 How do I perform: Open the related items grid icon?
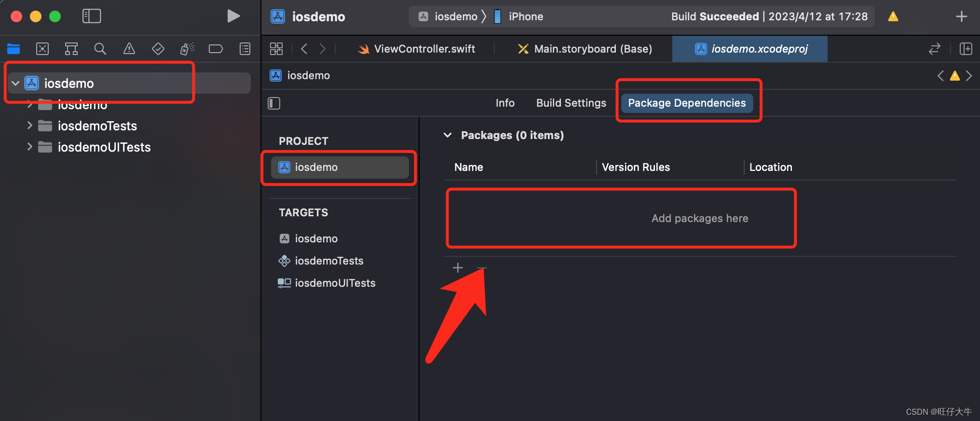coord(276,49)
